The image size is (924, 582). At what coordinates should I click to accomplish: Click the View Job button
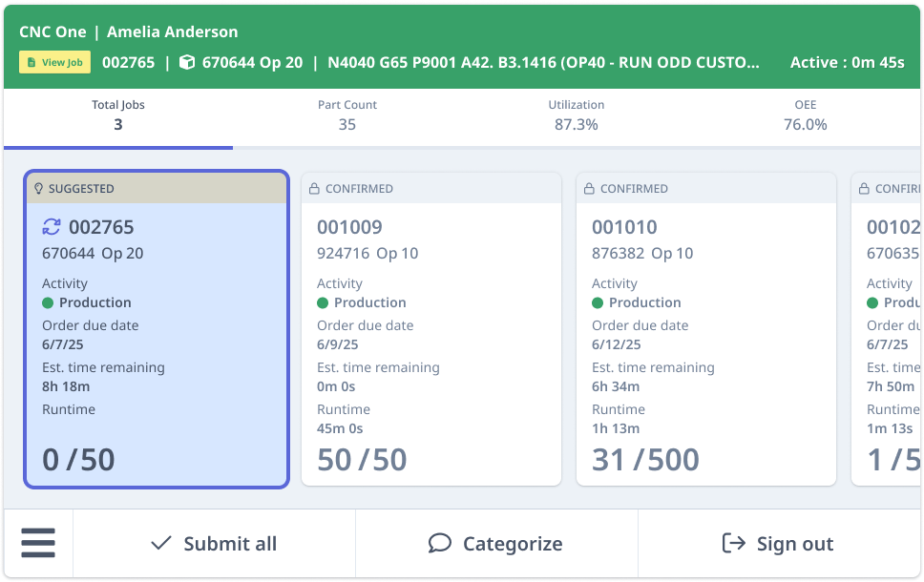54,60
